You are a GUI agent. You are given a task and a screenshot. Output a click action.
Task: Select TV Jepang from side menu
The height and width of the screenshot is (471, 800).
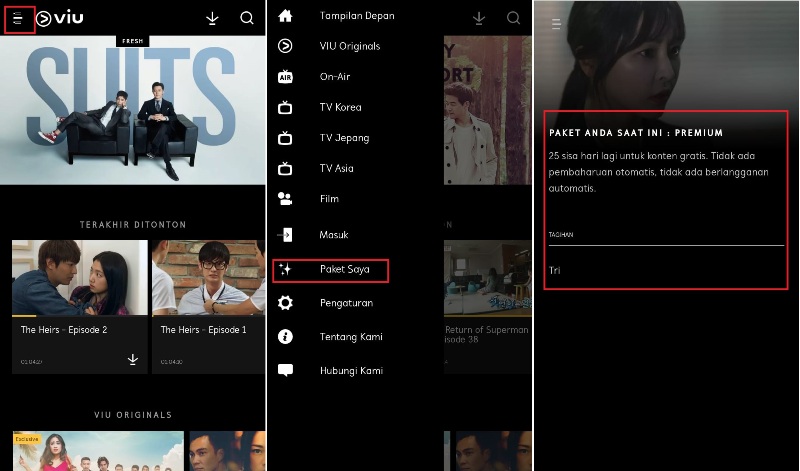[344, 138]
